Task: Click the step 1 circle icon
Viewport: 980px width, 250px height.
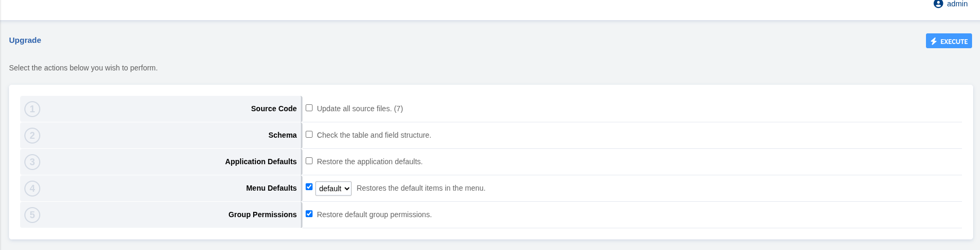Action: 32,109
